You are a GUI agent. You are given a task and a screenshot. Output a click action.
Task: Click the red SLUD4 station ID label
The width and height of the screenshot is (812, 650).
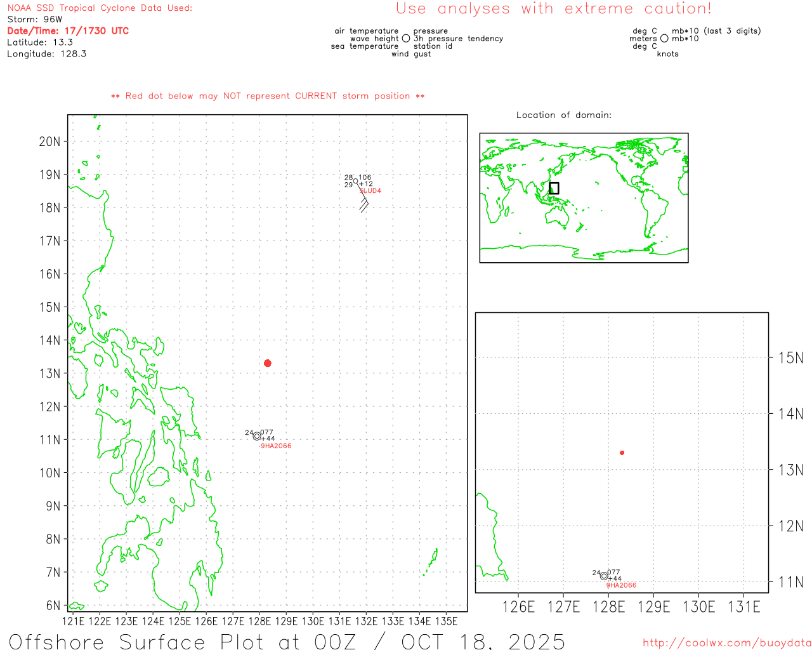tap(370, 191)
